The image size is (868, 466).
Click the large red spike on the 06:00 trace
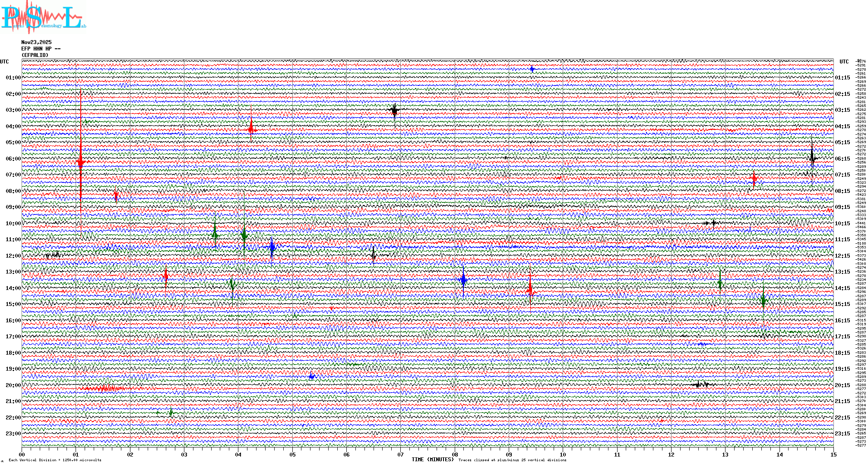click(80, 162)
